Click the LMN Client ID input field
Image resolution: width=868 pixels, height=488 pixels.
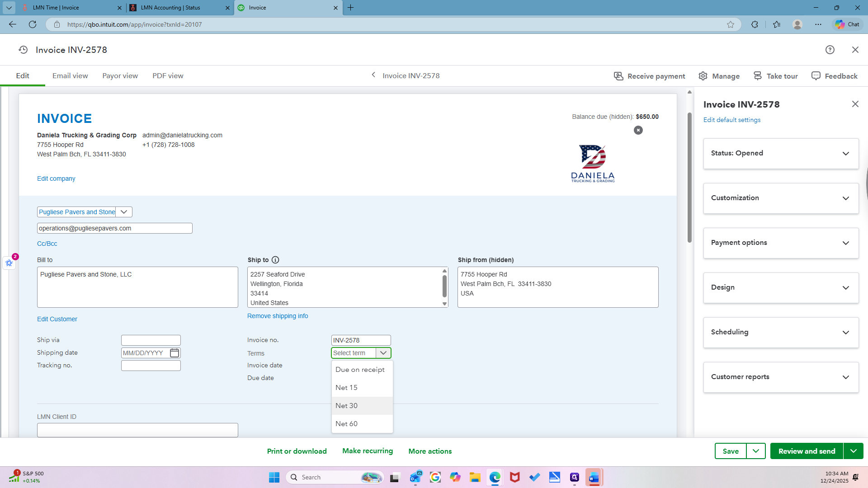click(x=137, y=430)
